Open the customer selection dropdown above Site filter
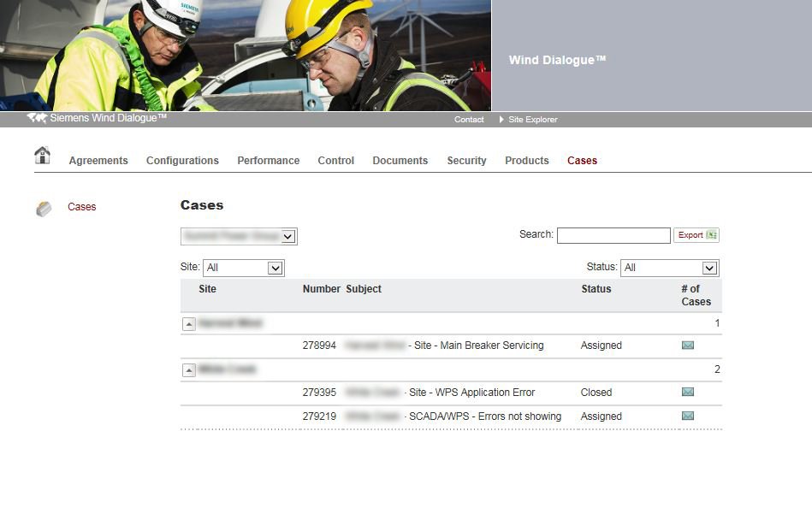The height and width of the screenshot is (508, 812). click(239, 236)
